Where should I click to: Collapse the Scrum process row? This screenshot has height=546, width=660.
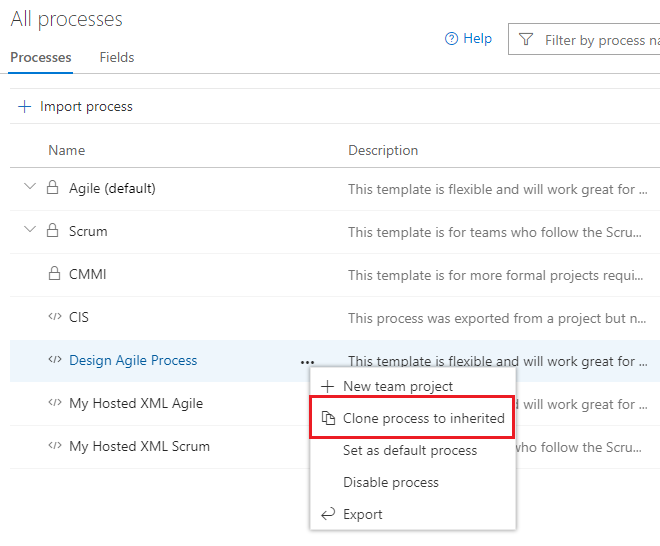(30, 229)
